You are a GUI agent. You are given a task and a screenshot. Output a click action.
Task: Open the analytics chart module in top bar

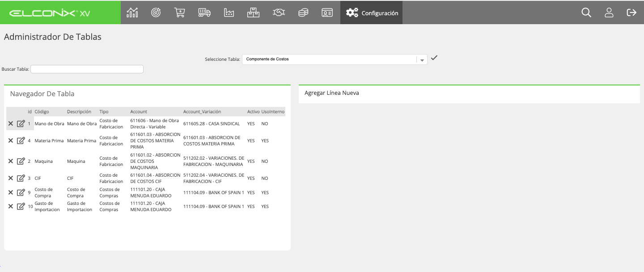click(x=132, y=13)
